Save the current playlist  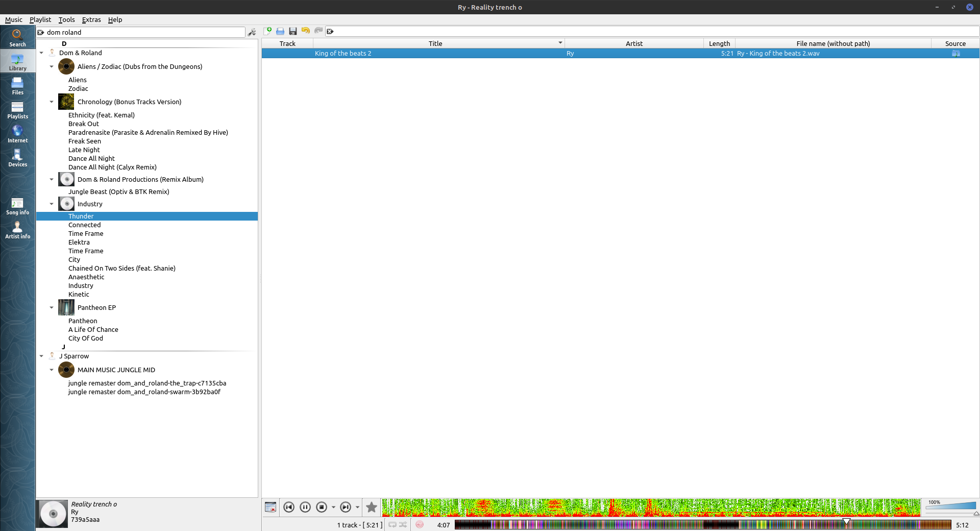pyautogui.click(x=293, y=31)
